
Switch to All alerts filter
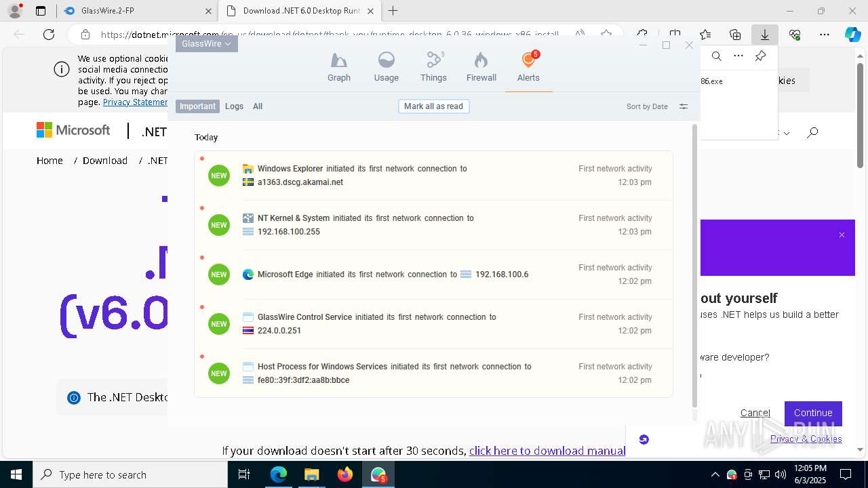(x=258, y=106)
